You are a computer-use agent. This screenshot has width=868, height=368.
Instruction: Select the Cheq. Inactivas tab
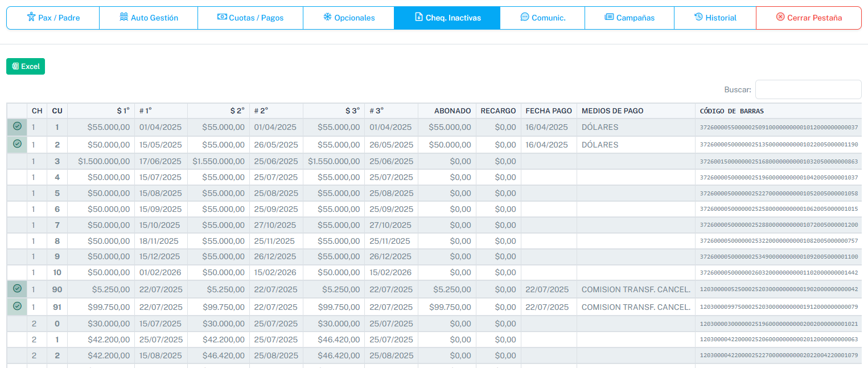447,18
